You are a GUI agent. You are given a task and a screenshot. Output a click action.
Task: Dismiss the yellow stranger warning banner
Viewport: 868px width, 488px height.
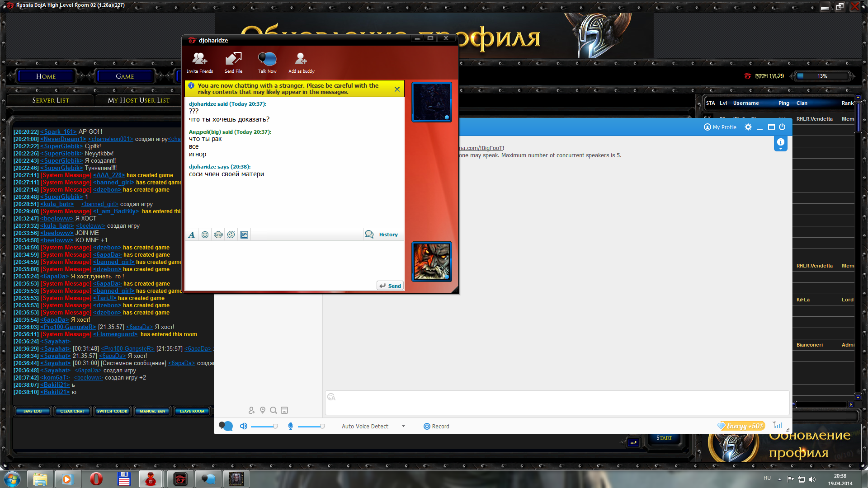click(397, 89)
